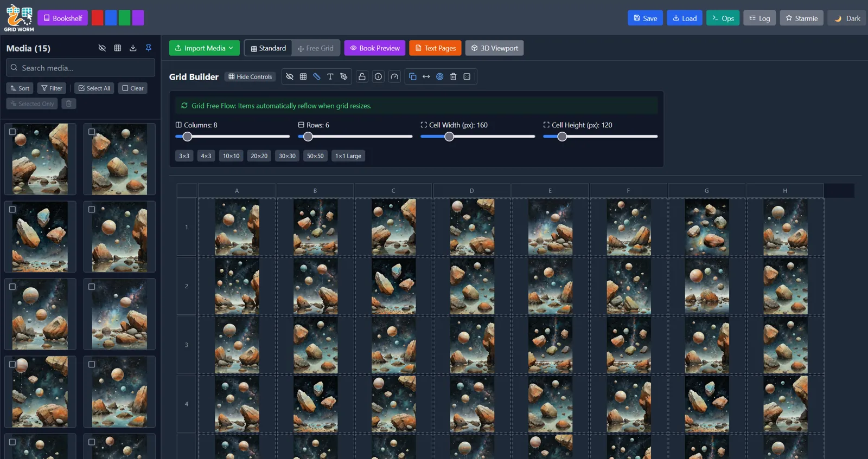
Task: Click the eye-off icon in Grid Builder toolbar
Action: coord(290,76)
